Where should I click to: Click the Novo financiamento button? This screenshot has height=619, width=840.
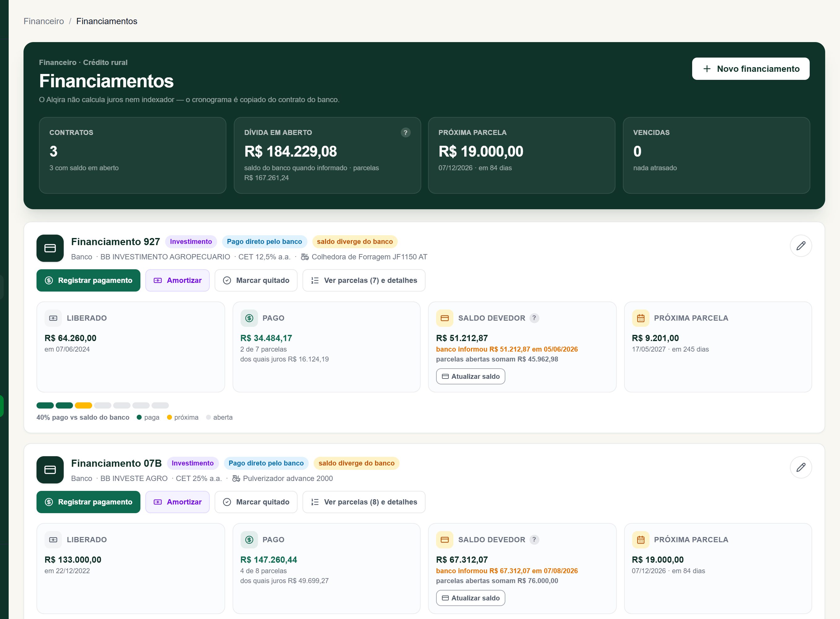(751, 69)
